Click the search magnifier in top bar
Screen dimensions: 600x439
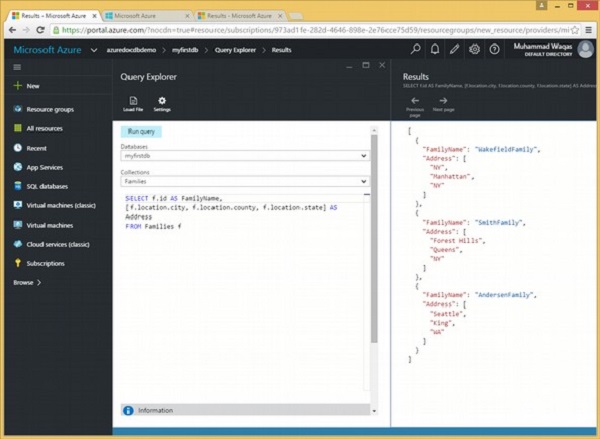416,49
